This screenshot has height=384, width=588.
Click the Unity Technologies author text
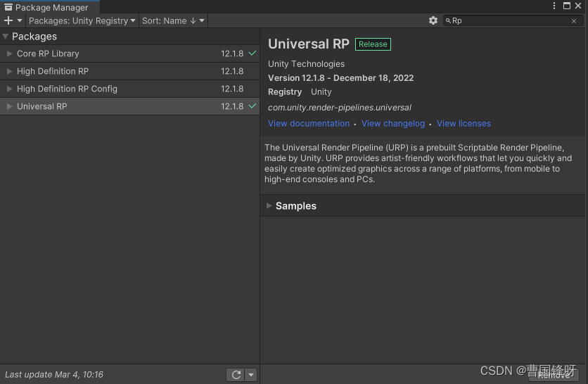(306, 64)
